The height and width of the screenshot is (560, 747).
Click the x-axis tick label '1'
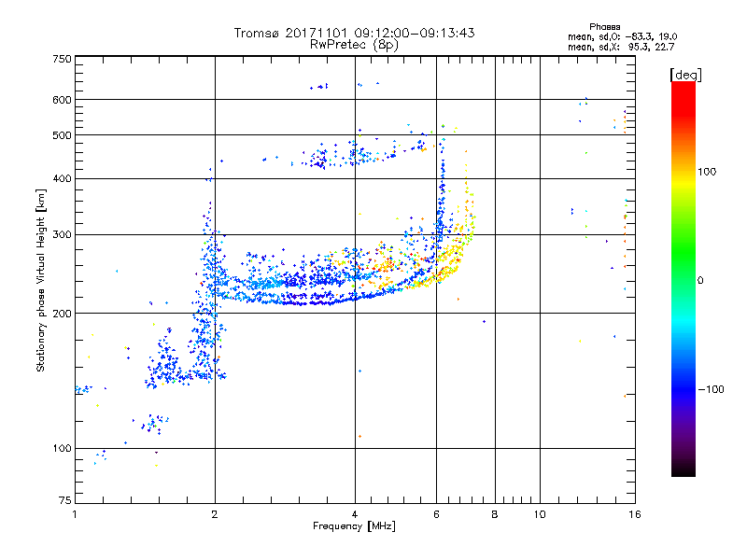pyautogui.click(x=75, y=514)
